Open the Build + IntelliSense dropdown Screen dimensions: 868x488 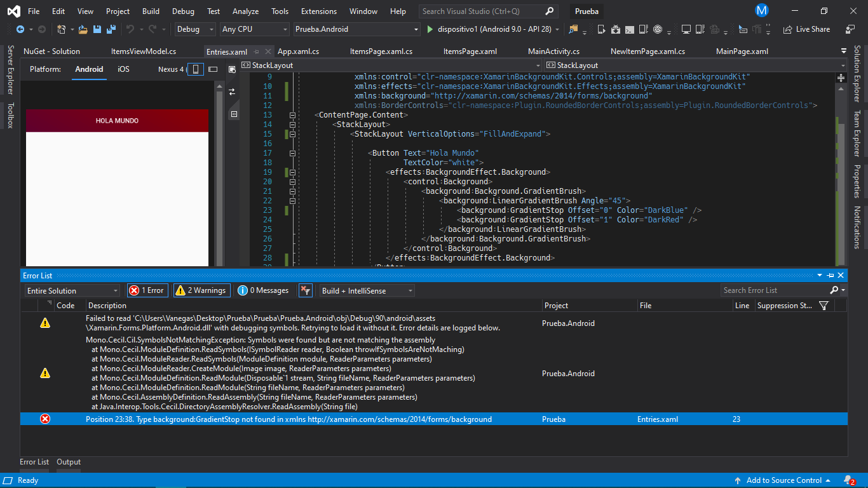point(366,290)
